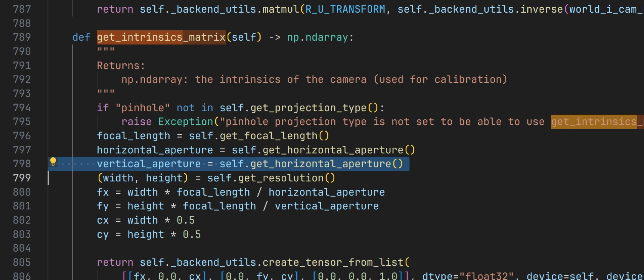
Task: Click the np.ndarray return type annotation
Action: [317, 37]
